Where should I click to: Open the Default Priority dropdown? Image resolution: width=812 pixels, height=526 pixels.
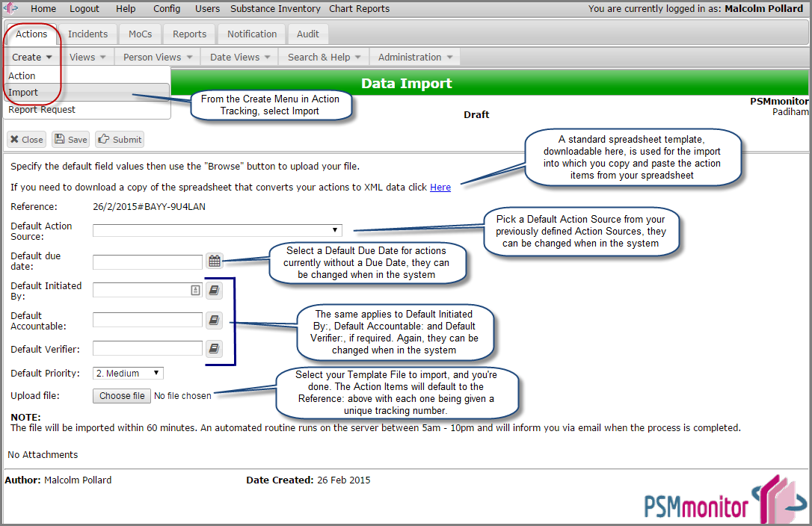coord(128,373)
